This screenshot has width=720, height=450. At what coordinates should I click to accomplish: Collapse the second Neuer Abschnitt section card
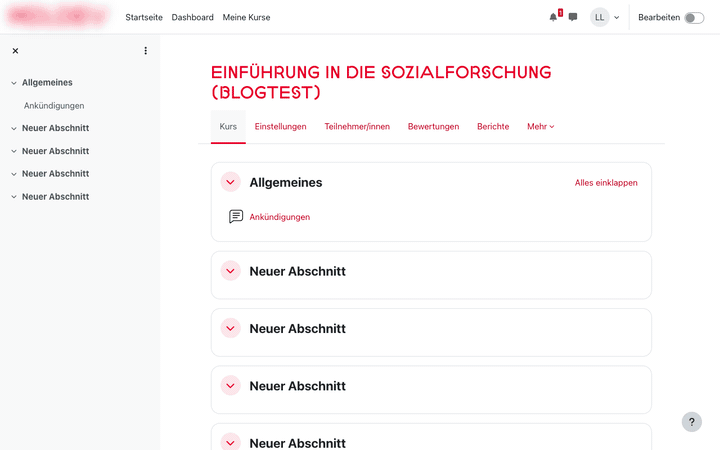(231, 328)
